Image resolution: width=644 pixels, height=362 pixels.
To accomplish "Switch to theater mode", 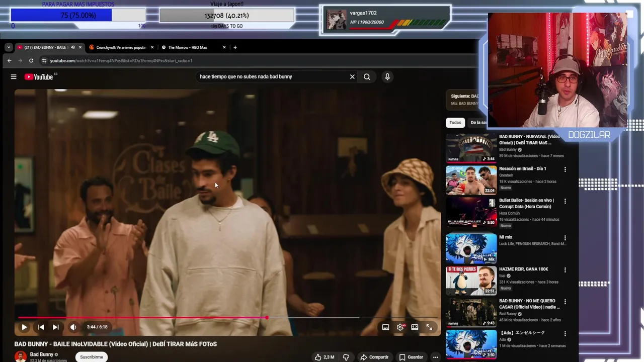I will tap(415, 327).
